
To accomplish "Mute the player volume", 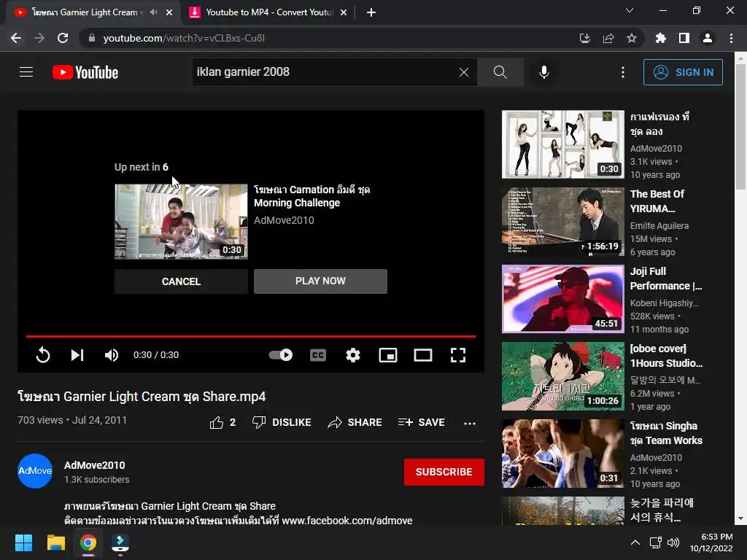I will point(112,355).
